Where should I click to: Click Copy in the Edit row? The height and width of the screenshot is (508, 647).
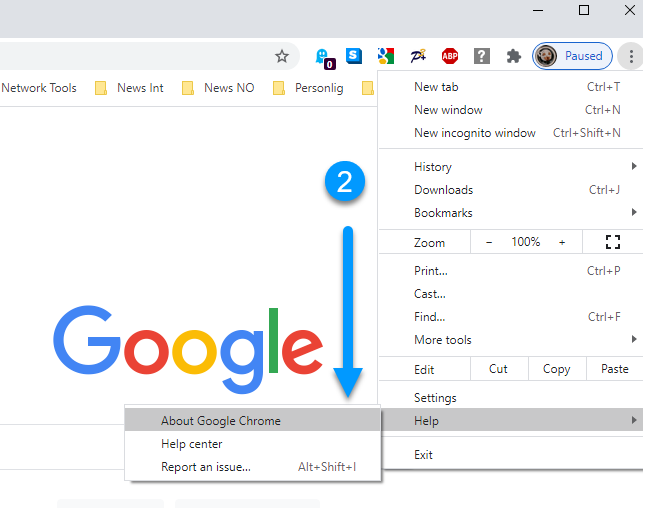coord(557,369)
